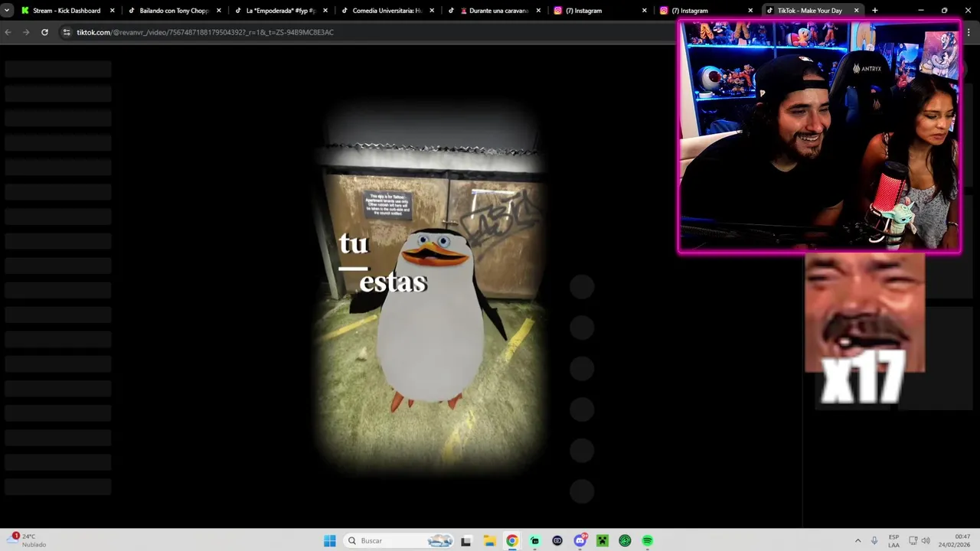Launch Minecraft from the taskbar
Image resolution: width=980 pixels, height=551 pixels.
(x=603, y=541)
